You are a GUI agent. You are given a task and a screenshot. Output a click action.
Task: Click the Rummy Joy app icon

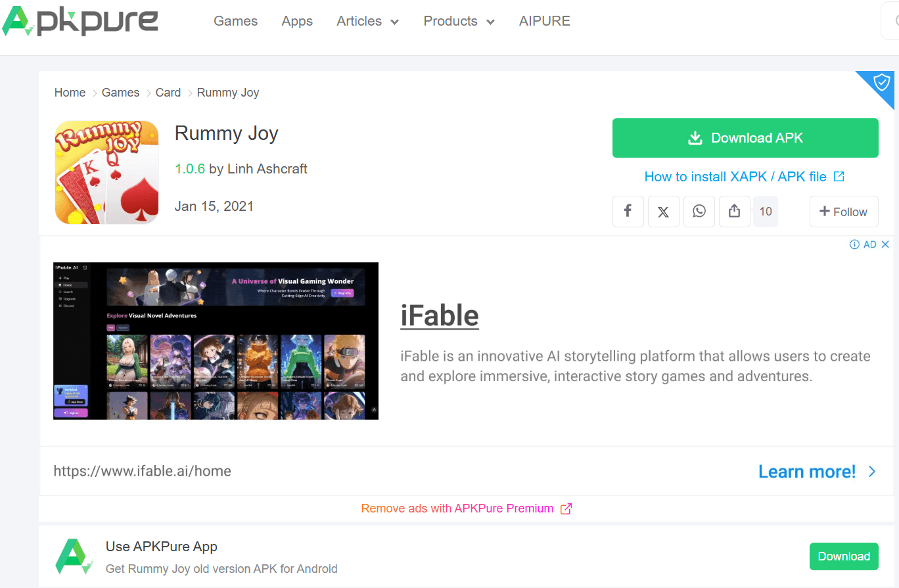pos(106,172)
